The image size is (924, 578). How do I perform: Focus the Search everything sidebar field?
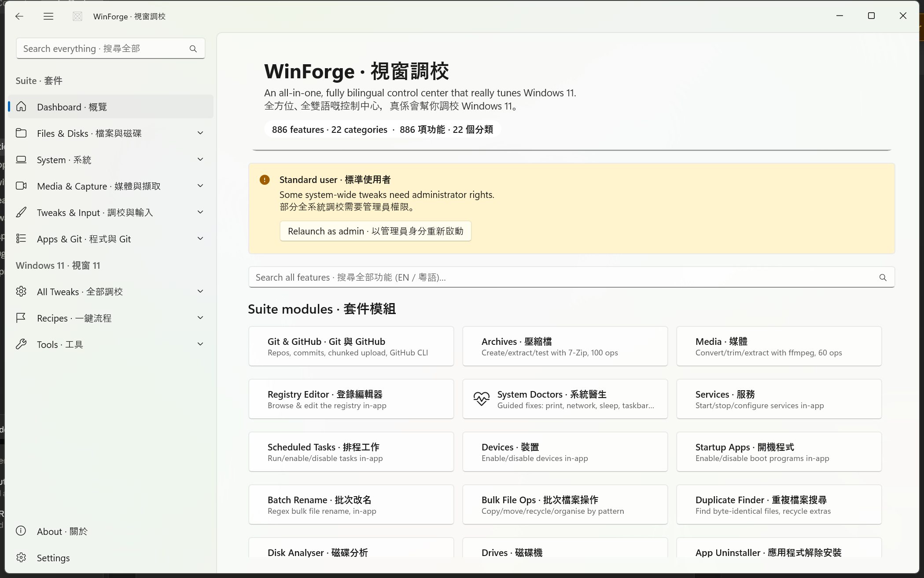click(110, 48)
